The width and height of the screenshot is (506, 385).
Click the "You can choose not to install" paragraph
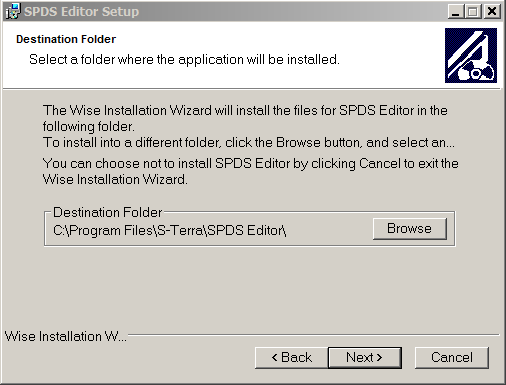click(250, 171)
